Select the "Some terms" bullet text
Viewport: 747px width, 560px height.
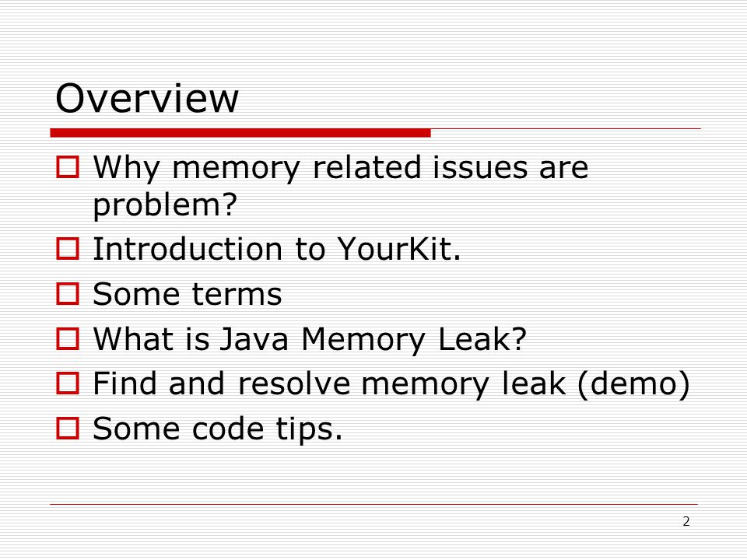tap(188, 294)
